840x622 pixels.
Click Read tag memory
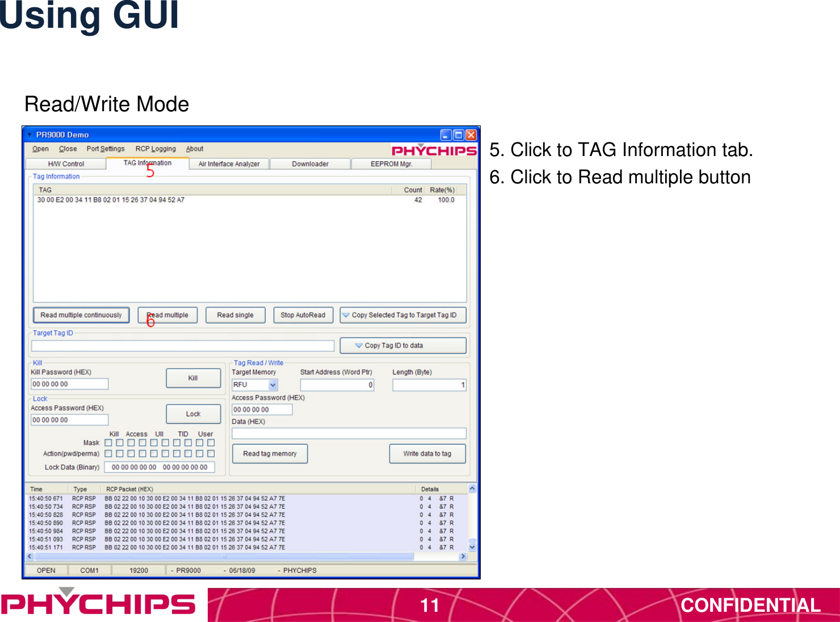[270, 453]
